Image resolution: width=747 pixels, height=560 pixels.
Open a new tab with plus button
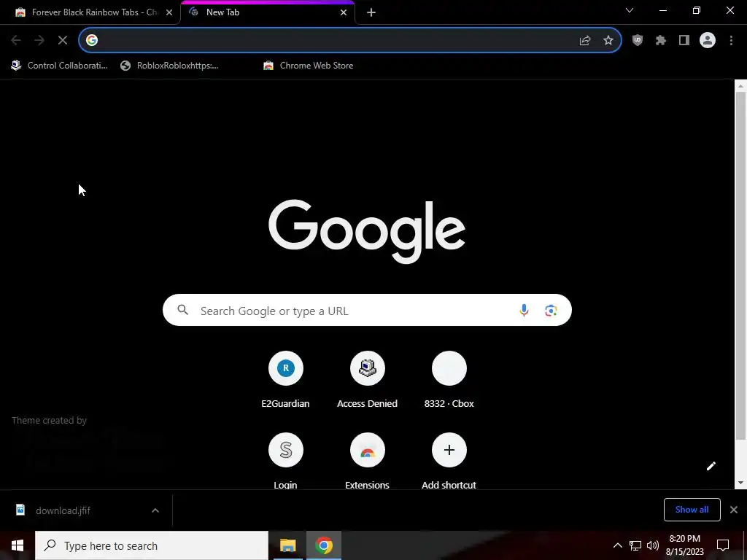point(371,12)
